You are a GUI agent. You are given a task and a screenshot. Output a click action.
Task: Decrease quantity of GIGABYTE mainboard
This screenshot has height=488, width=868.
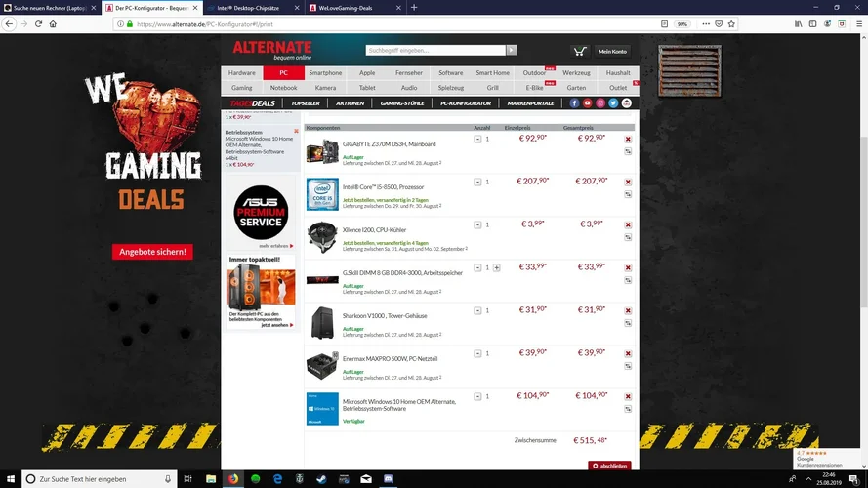[477, 139]
